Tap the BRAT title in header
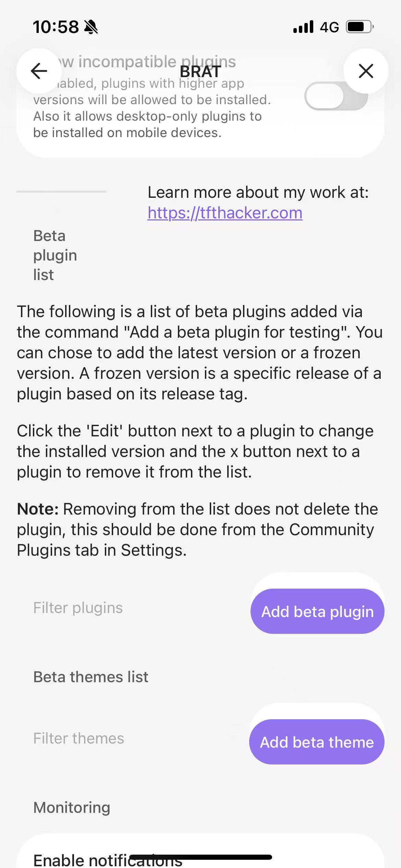 [200, 72]
